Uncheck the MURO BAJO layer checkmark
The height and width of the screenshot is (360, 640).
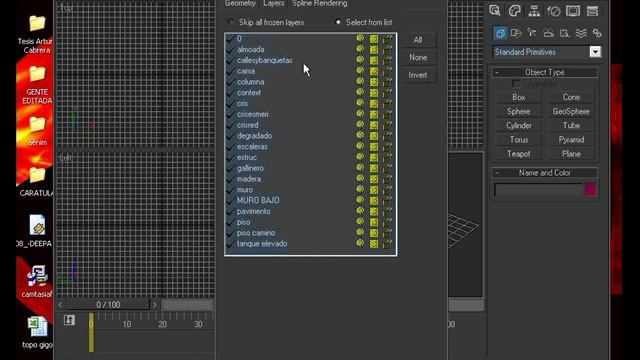[230, 200]
